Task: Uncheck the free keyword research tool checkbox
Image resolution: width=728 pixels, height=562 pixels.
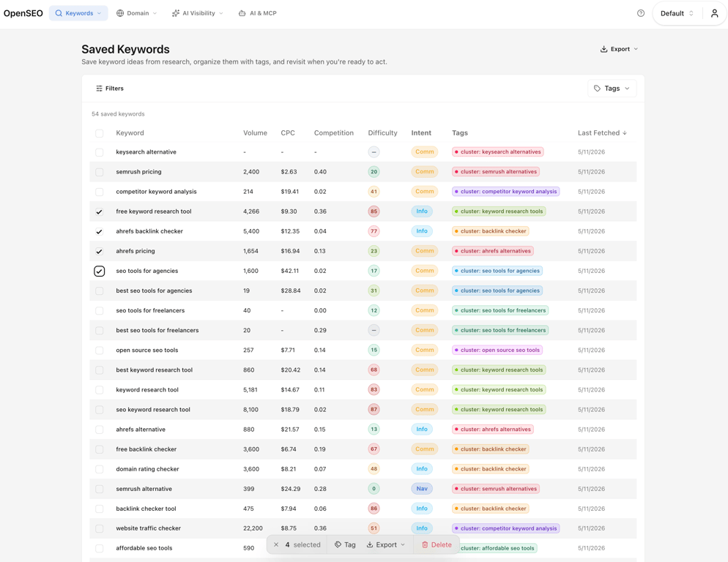Action: coord(100,211)
